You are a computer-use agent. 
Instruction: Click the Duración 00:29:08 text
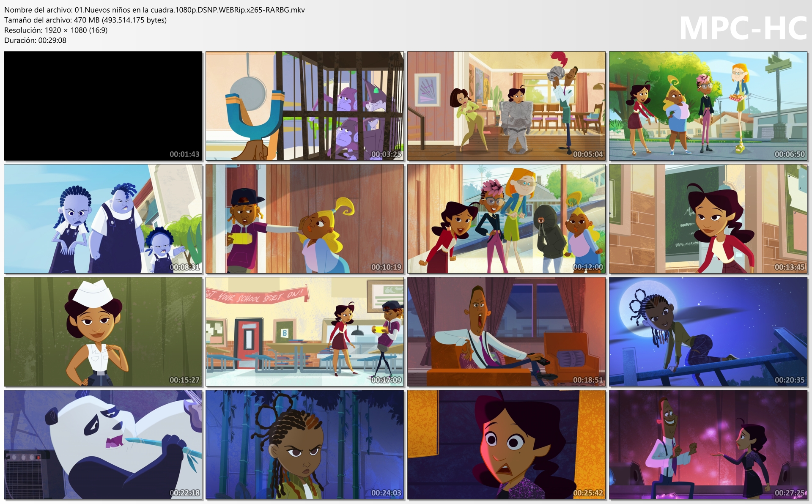tap(35, 40)
